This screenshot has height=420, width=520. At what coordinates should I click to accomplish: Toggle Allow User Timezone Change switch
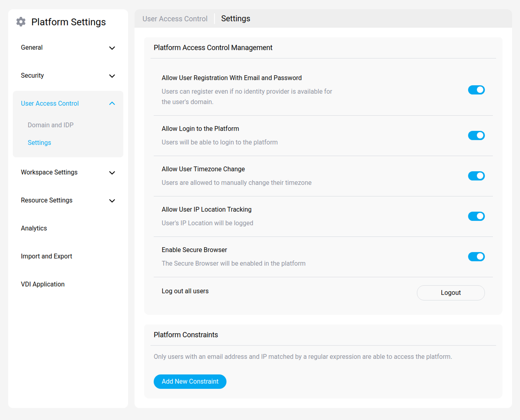pos(476,176)
